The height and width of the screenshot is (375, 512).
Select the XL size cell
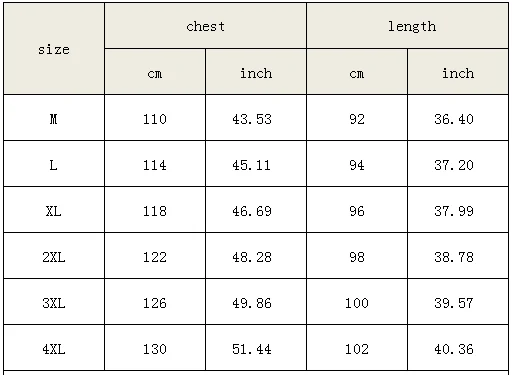[x=54, y=210]
